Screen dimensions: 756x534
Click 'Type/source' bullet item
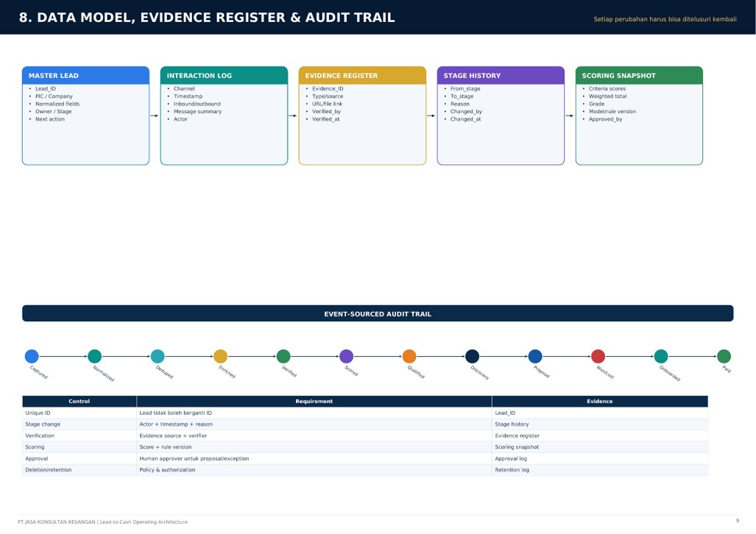[328, 96]
